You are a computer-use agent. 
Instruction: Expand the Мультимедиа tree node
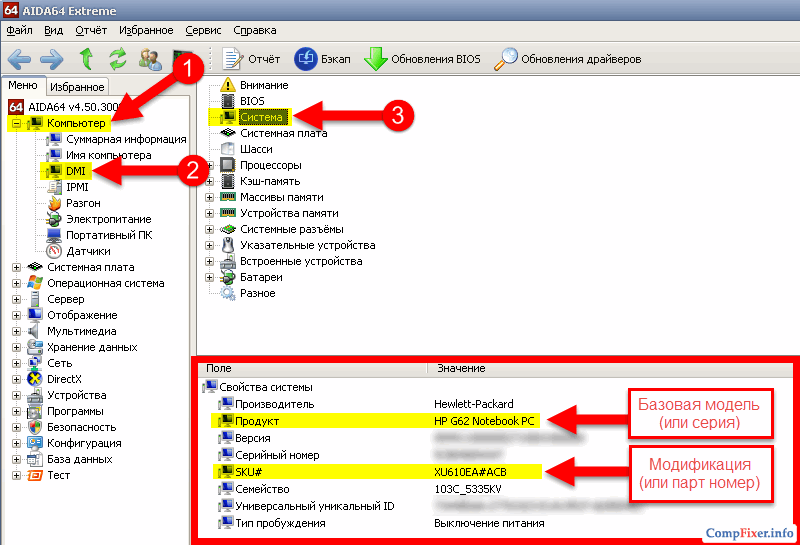coord(16,331)
